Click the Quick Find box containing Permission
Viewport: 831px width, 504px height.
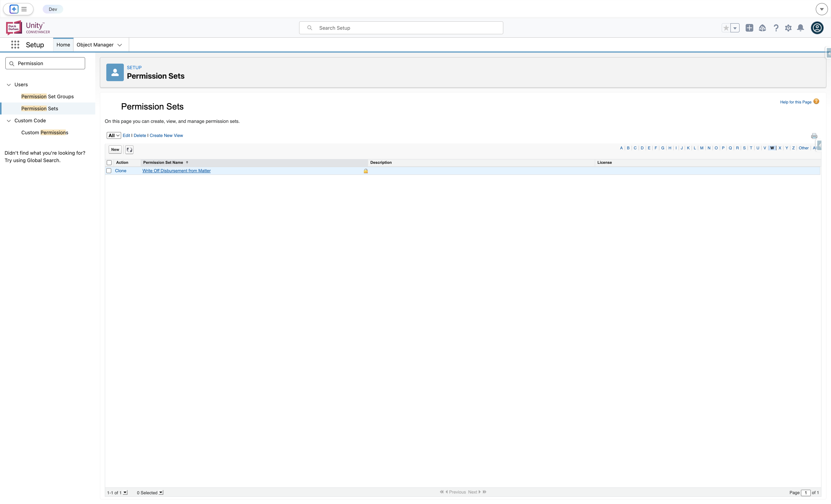pyautogui.click(x=45, y=63)
